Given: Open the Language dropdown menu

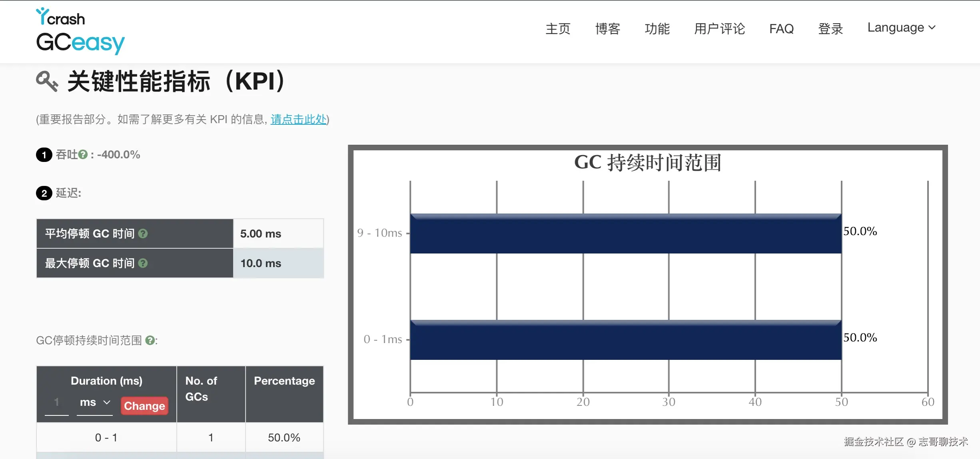Looking at the screenshot, I should point(896,28).
